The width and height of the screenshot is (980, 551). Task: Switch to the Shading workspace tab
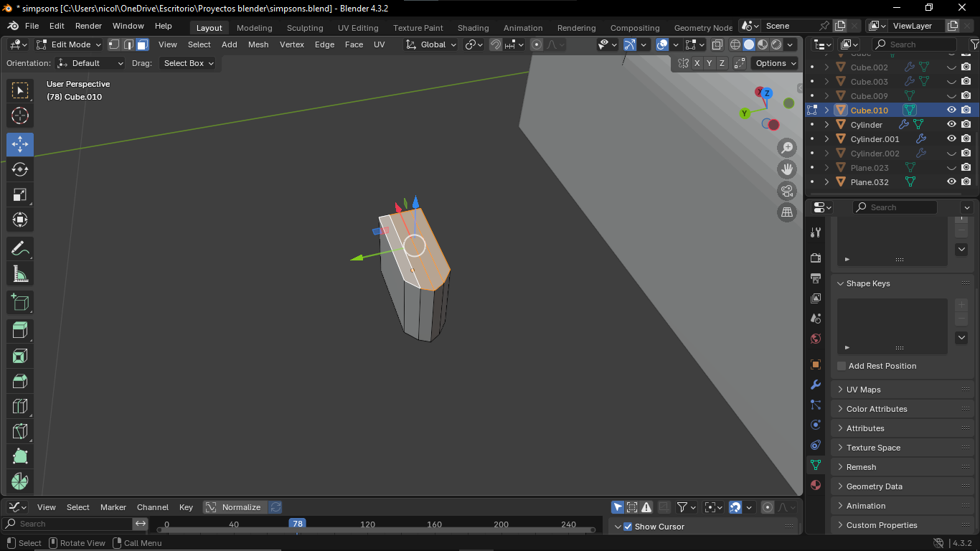(473, 28)
